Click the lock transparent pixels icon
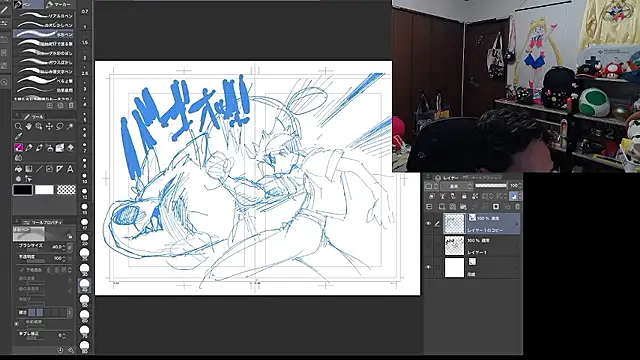Viewport: 640px width, 360px height. coord(475,196)
